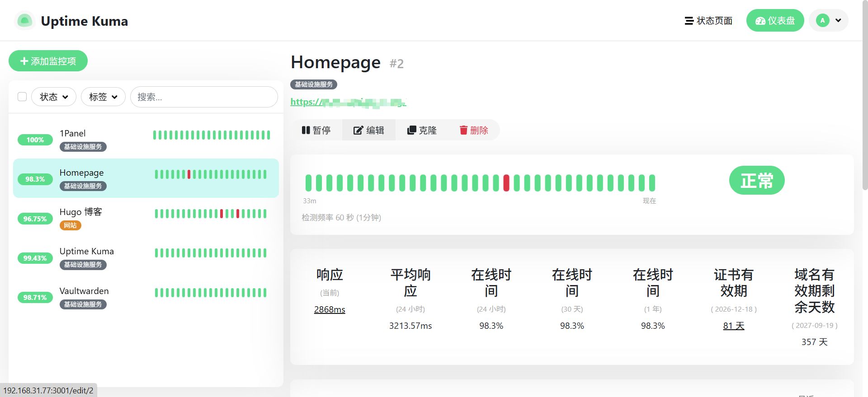The width and height of the screenshot is (868, 397).
Task: Select the 1Panel monitor
Action: [x=146, y=139]
